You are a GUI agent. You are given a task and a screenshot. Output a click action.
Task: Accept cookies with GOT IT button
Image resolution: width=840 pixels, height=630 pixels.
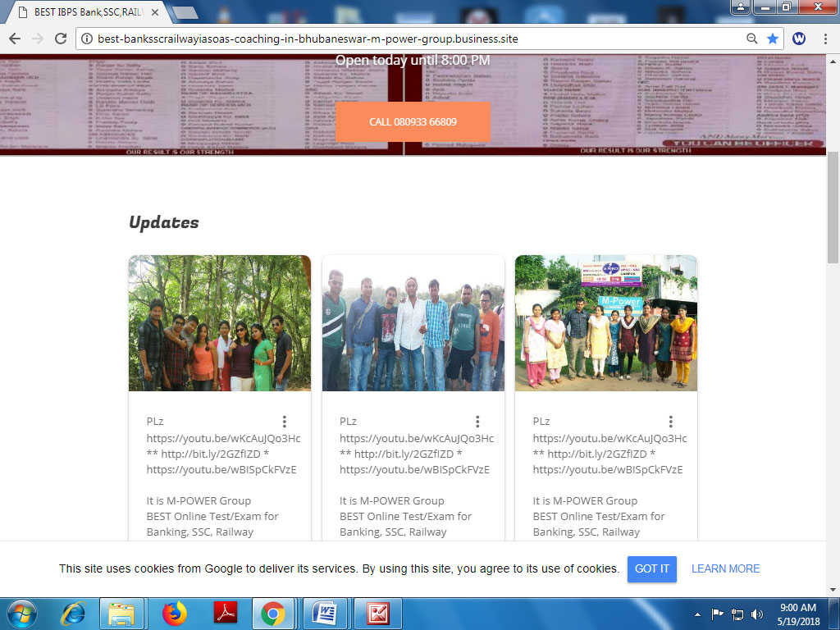(x=652, y=568)
